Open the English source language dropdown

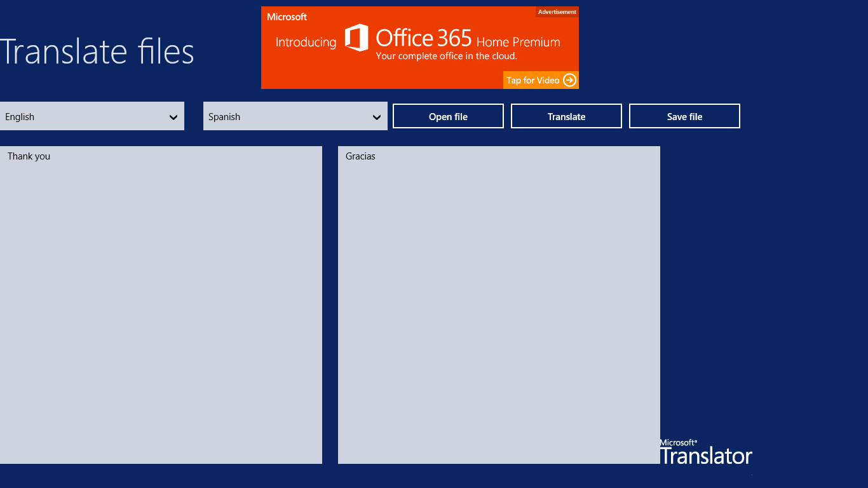[x=92, y=116]
